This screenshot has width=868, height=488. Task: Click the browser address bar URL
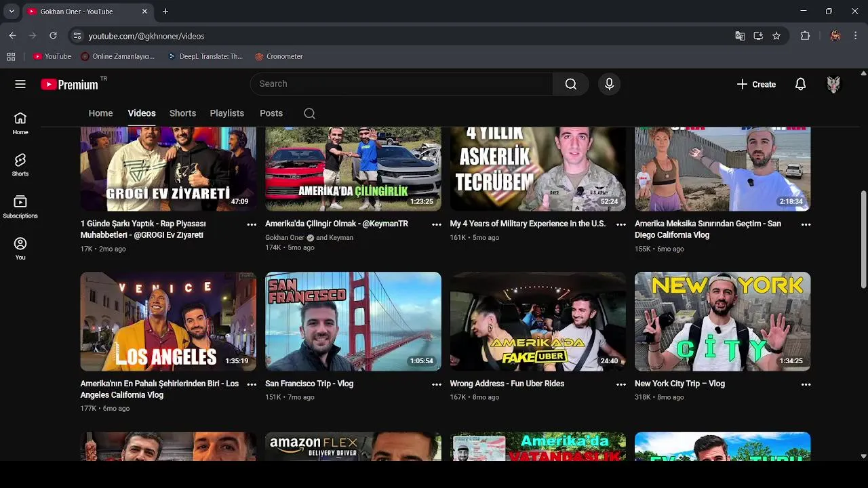146,36
